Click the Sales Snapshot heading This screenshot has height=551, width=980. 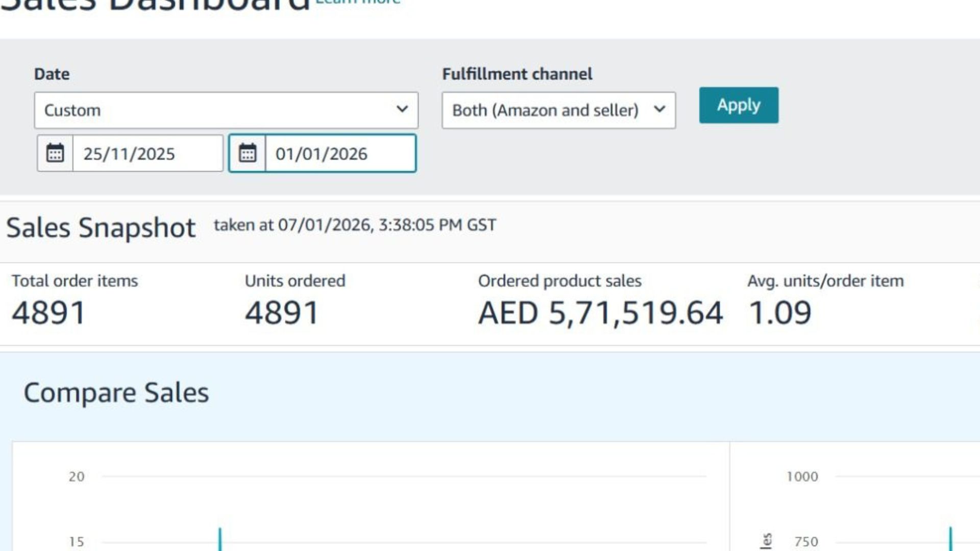[101, 228]
